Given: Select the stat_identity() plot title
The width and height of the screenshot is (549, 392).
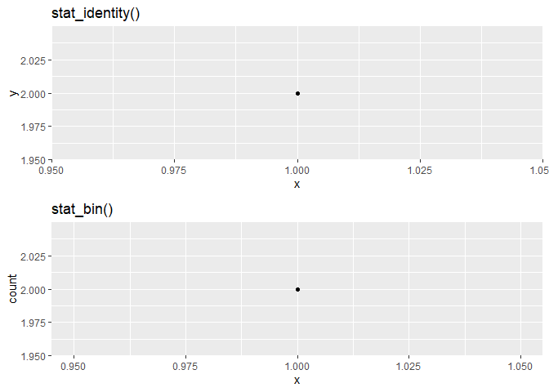Looking at the screenshot, I should click(x=96, y=14).
